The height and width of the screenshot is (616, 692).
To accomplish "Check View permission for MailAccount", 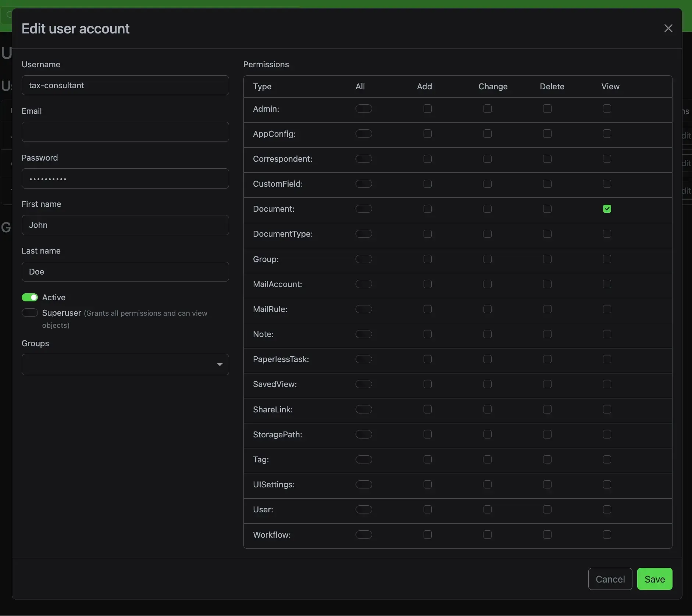I will click(x=607, y=284).
